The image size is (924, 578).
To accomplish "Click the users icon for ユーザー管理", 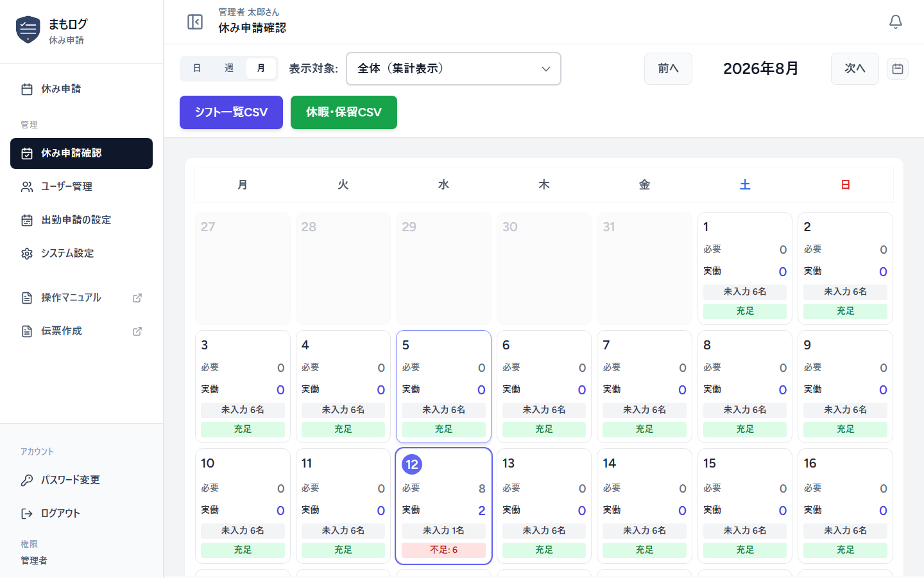I will click(27, 187).
